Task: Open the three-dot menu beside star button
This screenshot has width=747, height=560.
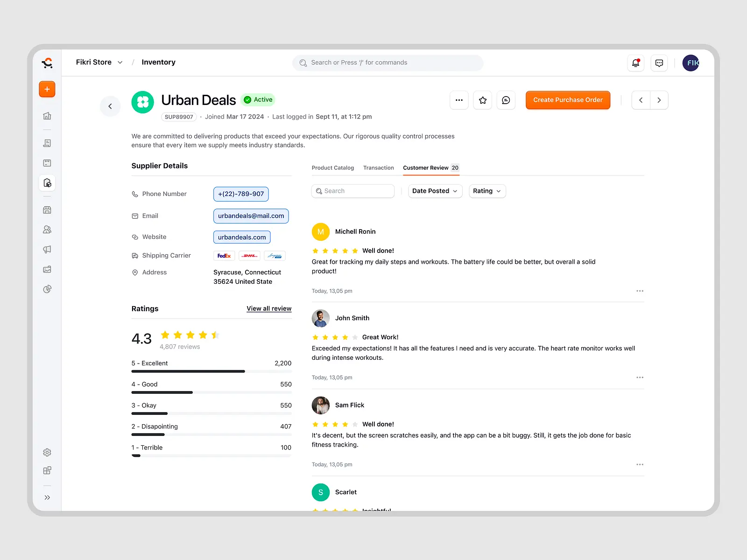Action: (x=459, y=100)
